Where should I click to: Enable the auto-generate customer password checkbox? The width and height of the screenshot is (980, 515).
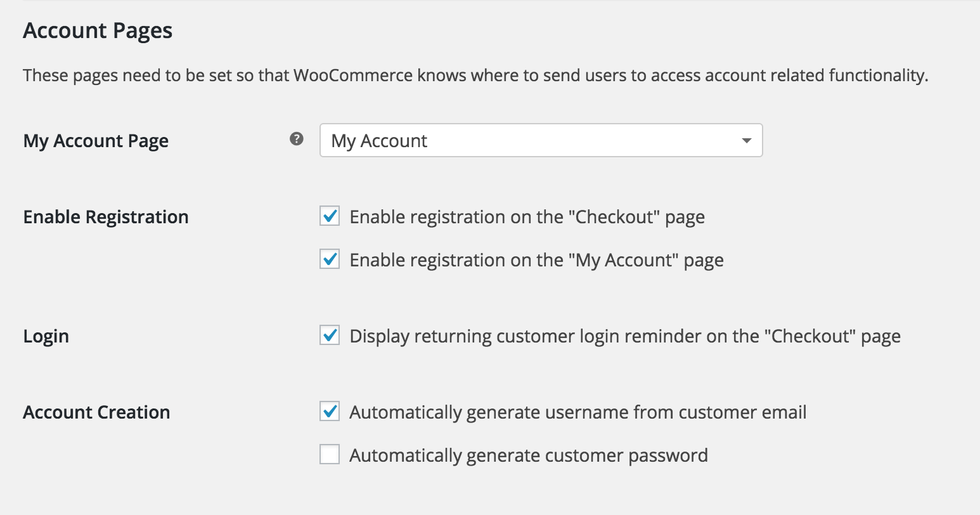330,455
